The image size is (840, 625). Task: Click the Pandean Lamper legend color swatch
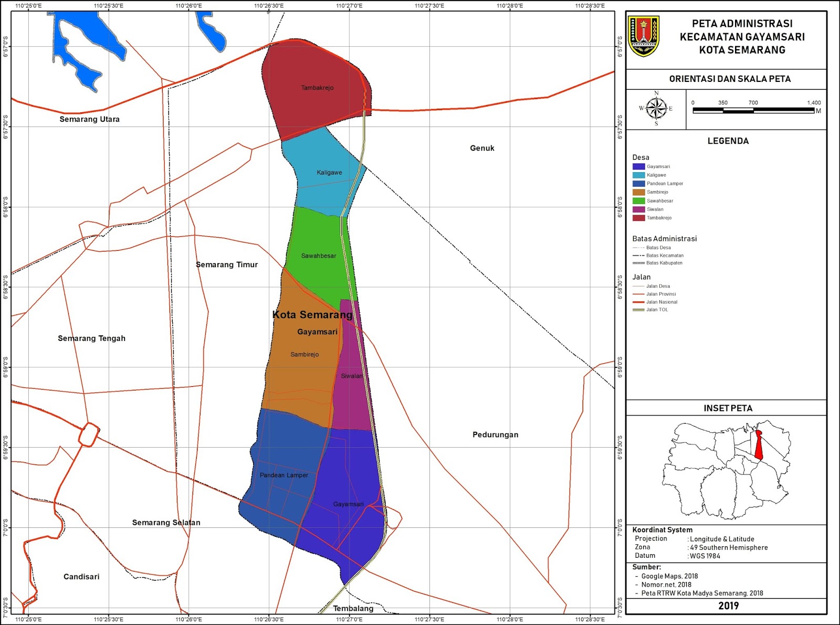638,184
